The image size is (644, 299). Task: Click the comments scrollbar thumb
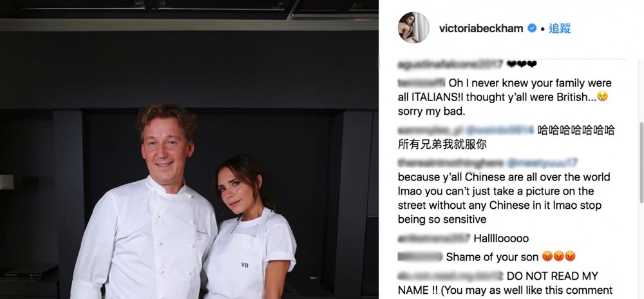click(x=641, y=162)
